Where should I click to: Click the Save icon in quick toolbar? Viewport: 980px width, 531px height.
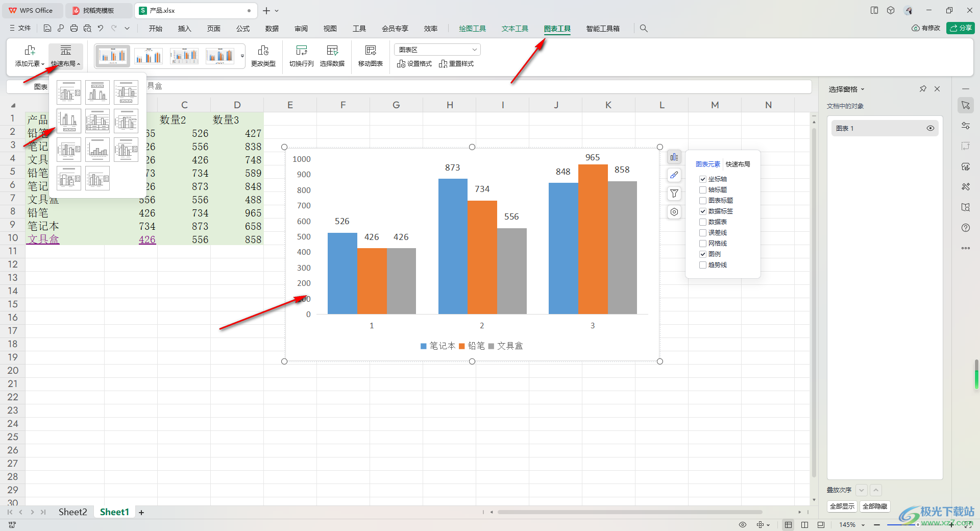tap(47, 29)
